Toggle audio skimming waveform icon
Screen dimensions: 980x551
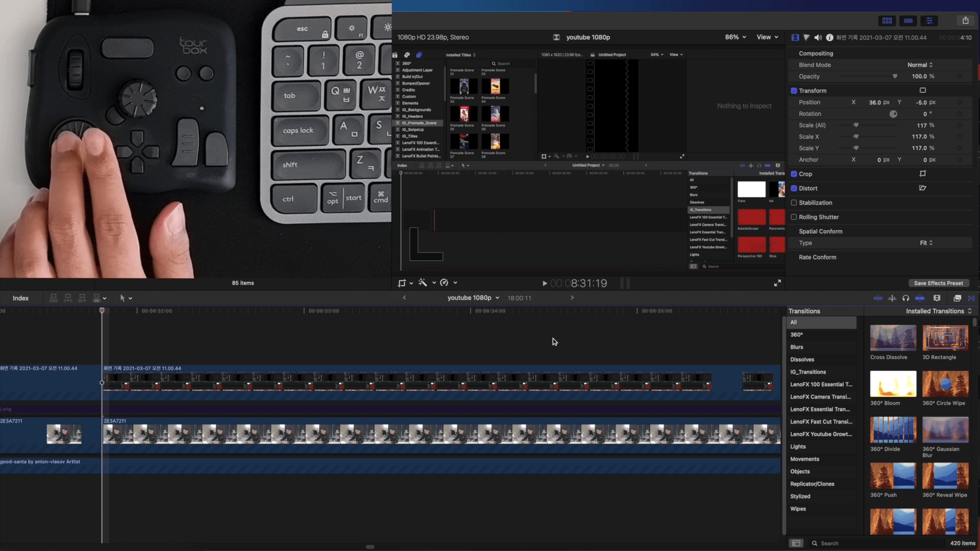click(892, 298)
